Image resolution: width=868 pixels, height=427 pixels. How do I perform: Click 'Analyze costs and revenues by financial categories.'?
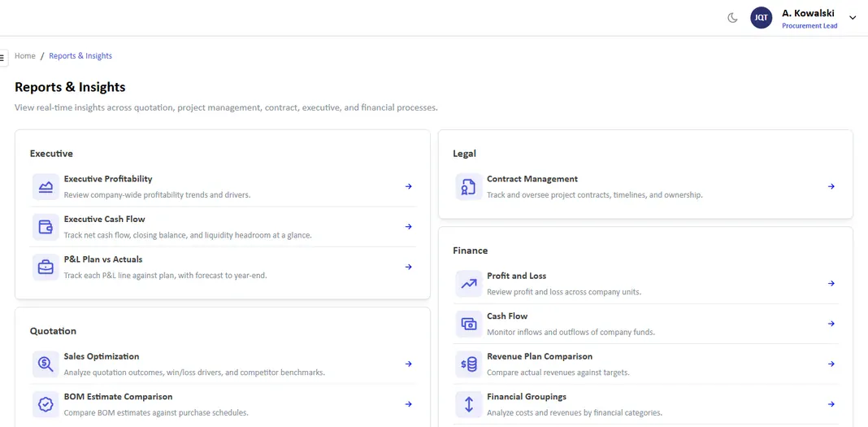[575, 413]
